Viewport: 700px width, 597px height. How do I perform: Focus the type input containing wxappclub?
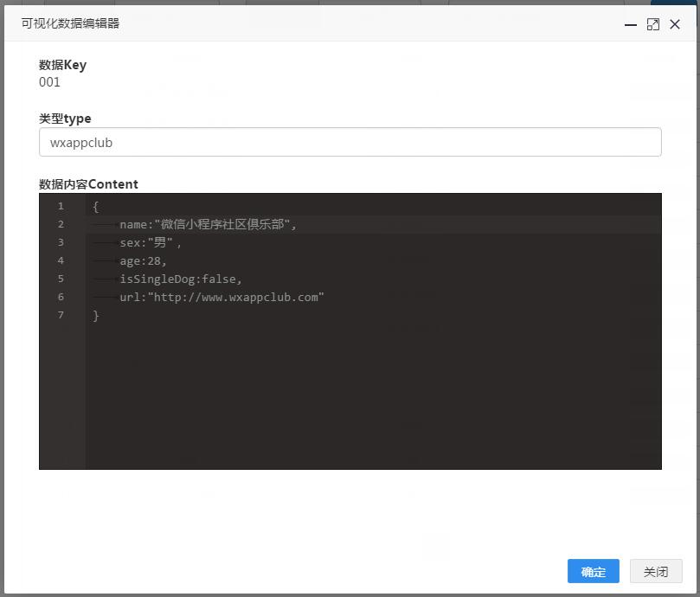click(x=350, y=142)
